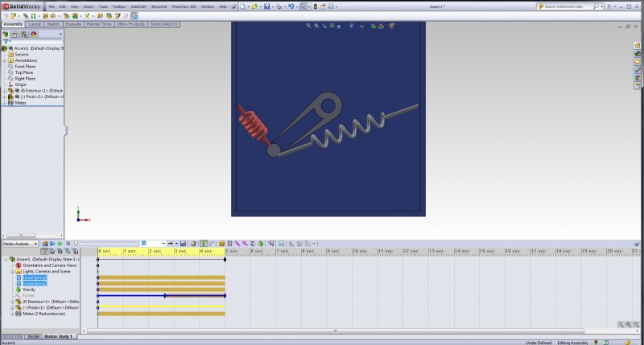The image size is (644, 345).
Task: Select Orientation and Camera Views in motion tree
Action: click(x=49, y=265)
